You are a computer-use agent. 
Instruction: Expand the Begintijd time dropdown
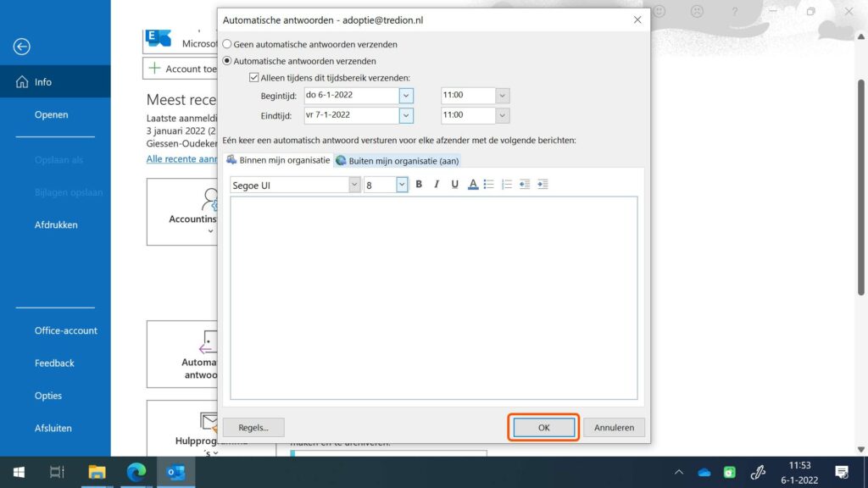pos(502,96)
